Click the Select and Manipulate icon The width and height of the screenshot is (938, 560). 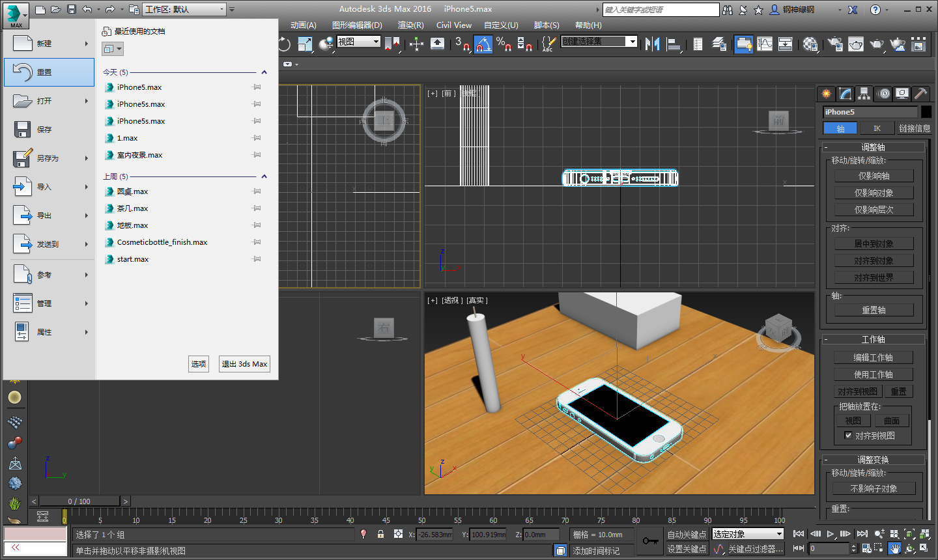[x=417, y=44]
